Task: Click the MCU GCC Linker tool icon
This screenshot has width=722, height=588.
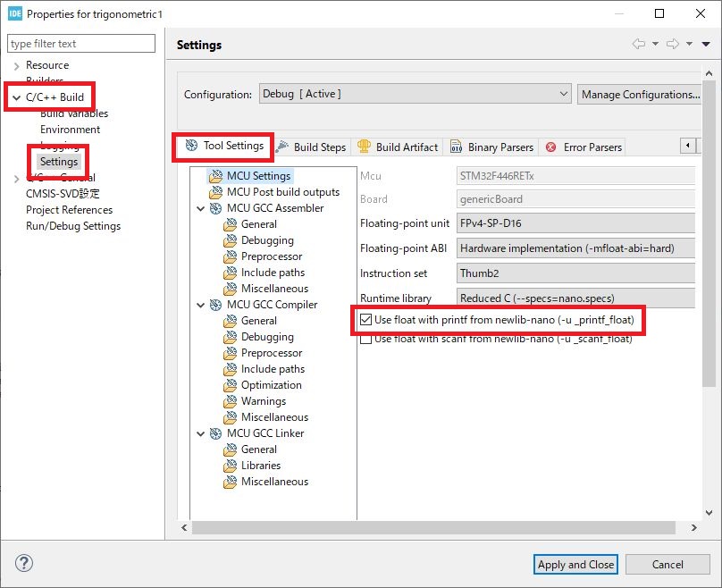Action: coord(215,433)
